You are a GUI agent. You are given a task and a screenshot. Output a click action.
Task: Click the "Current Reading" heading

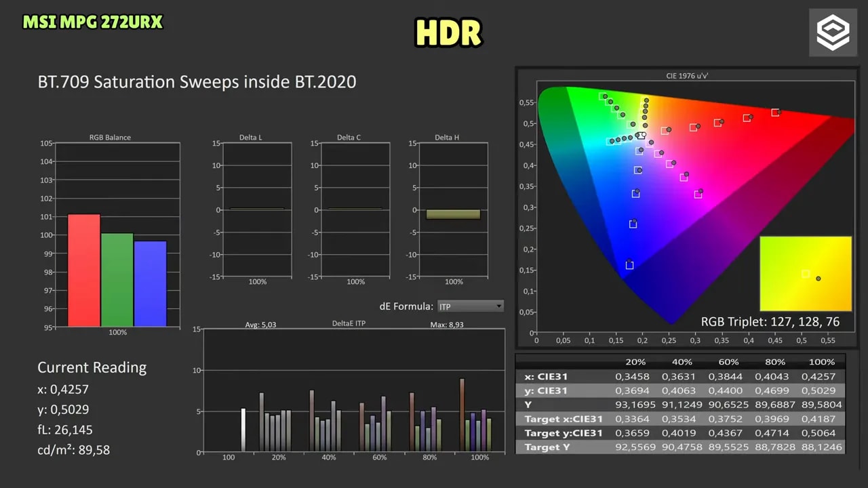click(92, 367)
